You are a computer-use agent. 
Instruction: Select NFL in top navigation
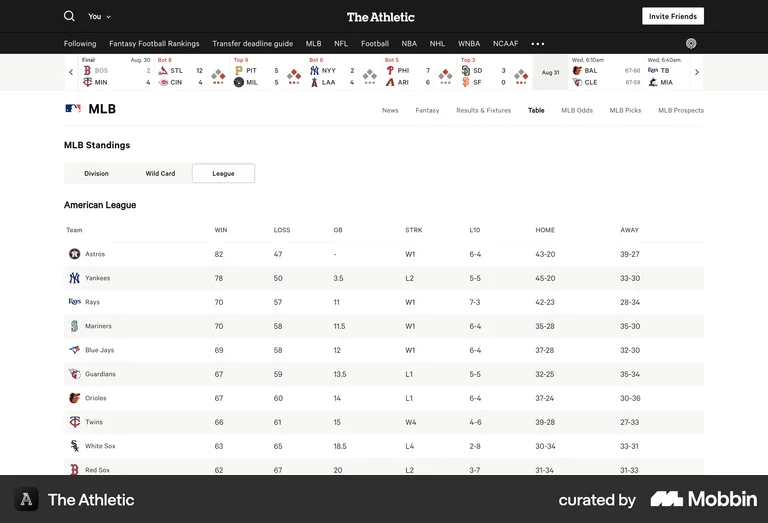pos(341,44)
